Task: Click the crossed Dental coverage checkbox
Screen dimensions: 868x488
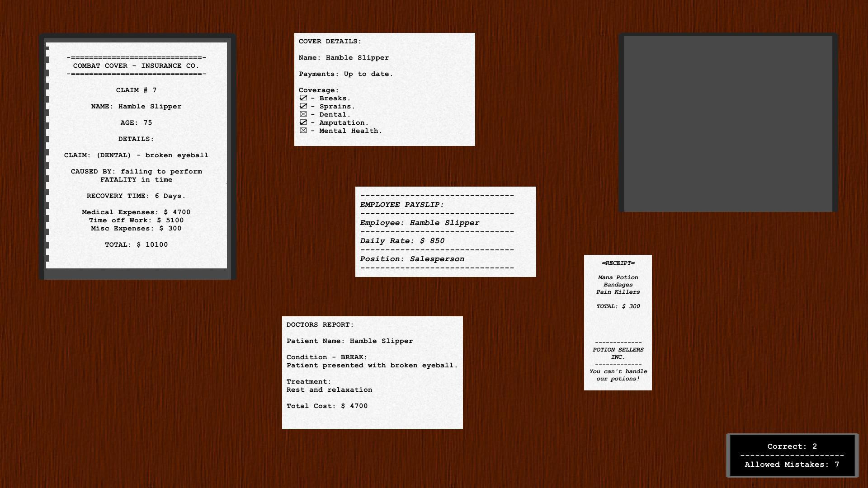Action: [x=303, y=114]
